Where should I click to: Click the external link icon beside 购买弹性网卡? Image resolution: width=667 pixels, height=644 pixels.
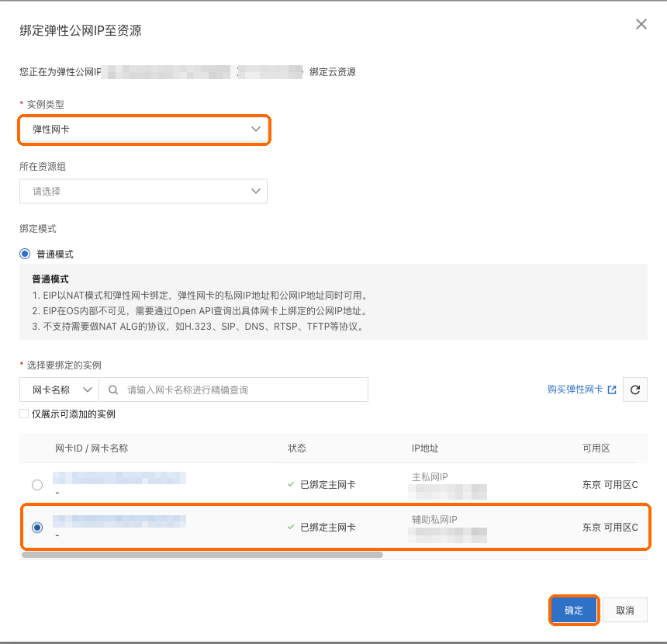click(612, 390)
